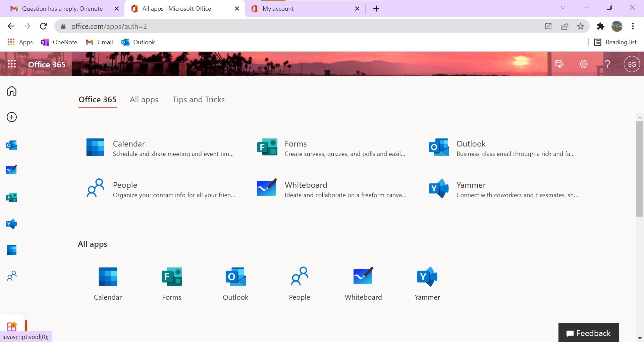
Task: Open the EG account manager avatar
Action: 632,64
